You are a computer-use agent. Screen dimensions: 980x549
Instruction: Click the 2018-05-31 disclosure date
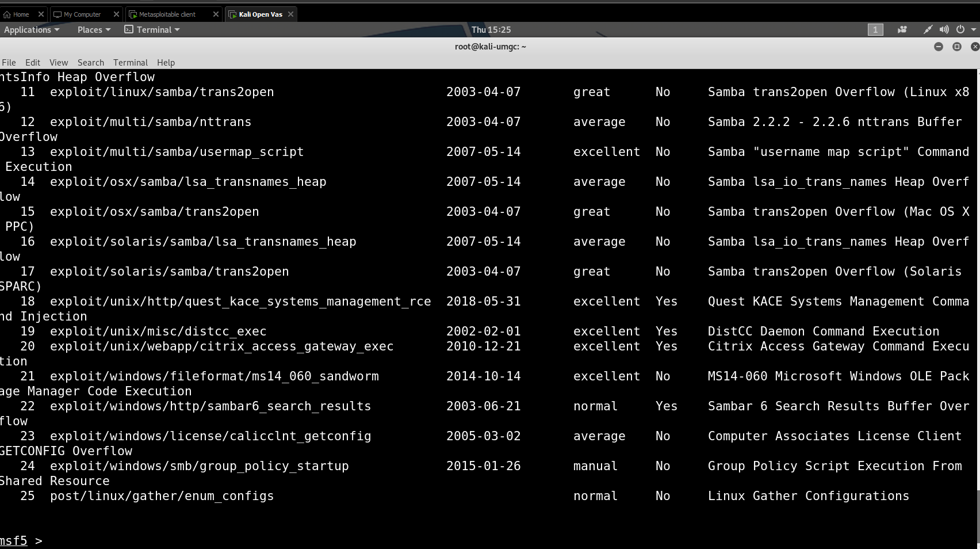point(484,302)
